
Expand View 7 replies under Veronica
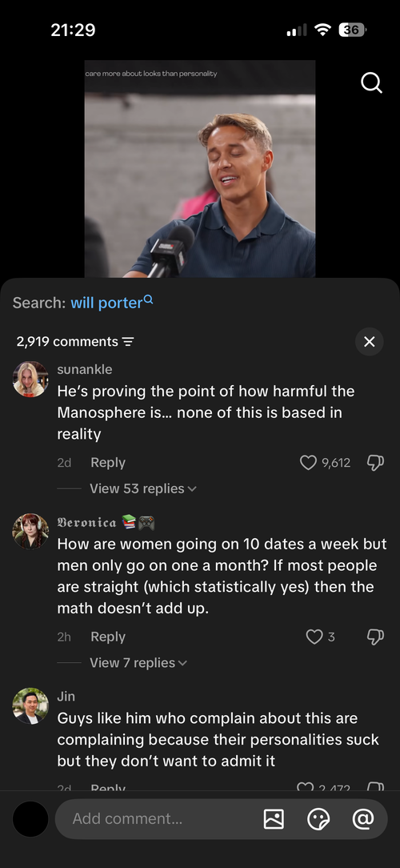point(138,663)
